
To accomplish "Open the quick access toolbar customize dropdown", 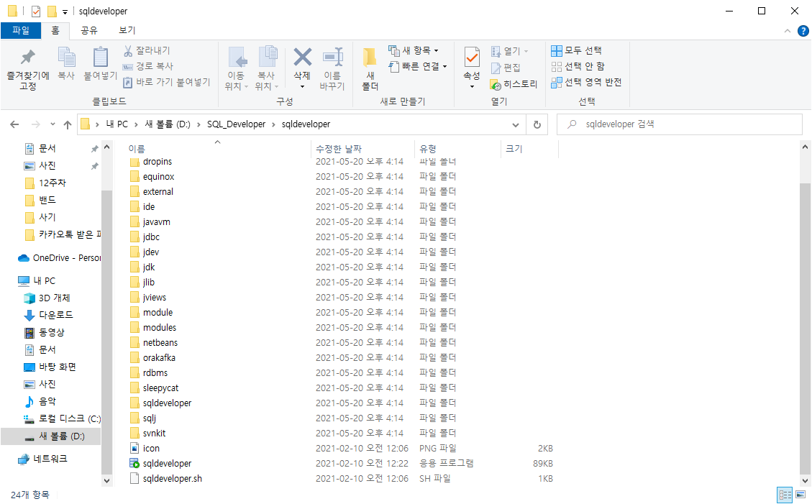I will pyautogui.click(x=65, y=12).
